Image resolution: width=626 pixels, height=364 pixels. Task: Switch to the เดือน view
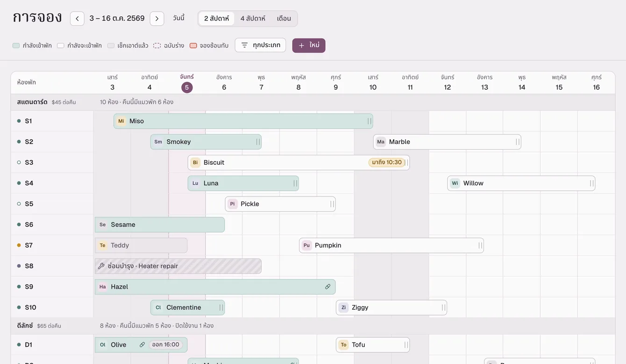point(284,19)
